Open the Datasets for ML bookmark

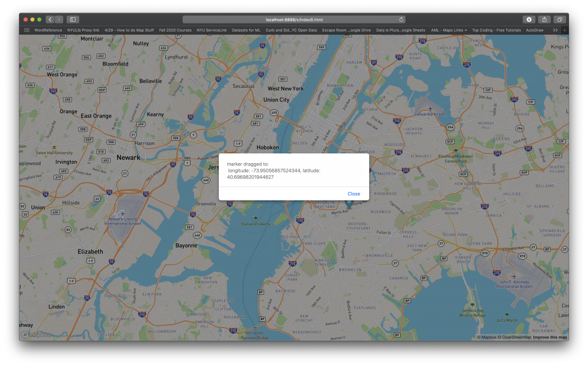[246, 30]
